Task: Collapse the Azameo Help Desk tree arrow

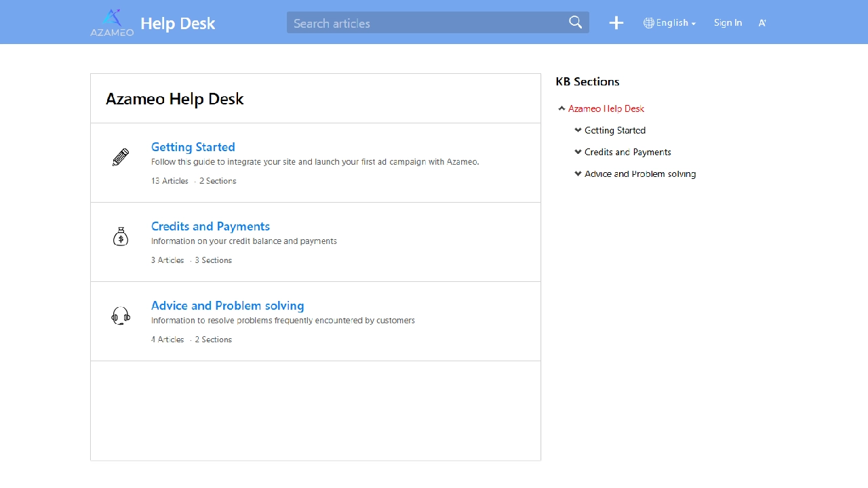Action: click(x=561, y=108)
